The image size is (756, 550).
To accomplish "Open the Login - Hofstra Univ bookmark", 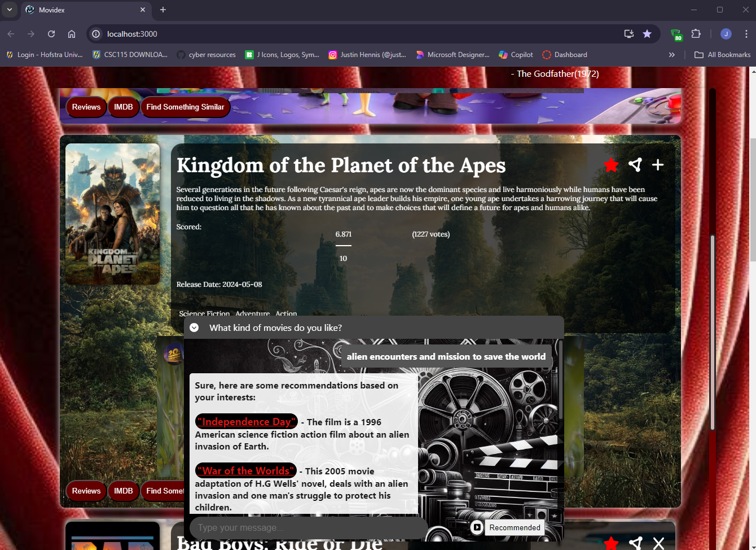I will point(45,55).
